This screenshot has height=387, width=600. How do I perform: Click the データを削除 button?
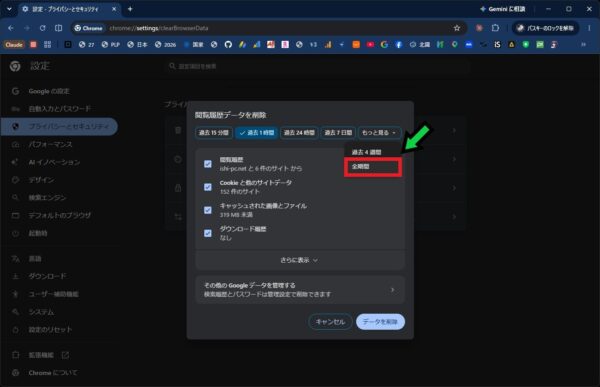point(380,322)
